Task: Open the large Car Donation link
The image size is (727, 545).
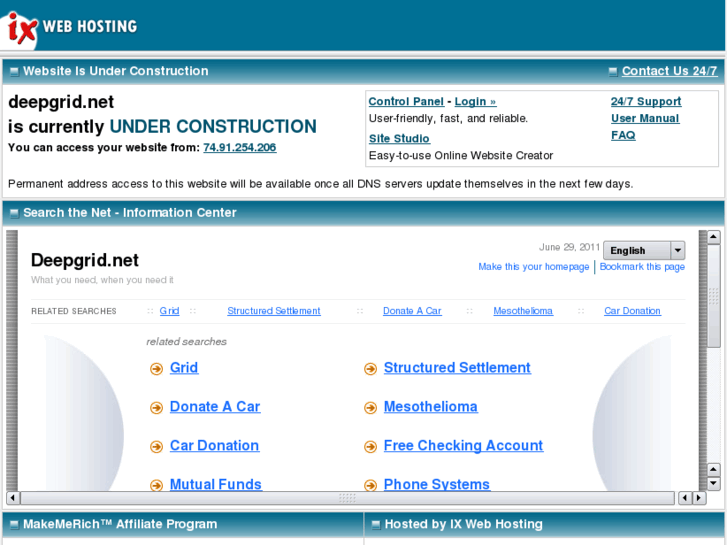Action: coord(214,446)
